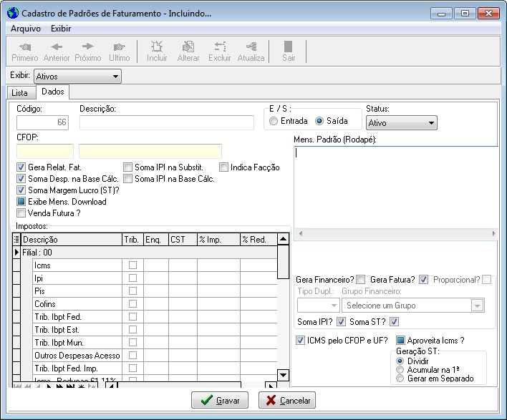This screenshot has width=507, height=420.
Task: Click the % Imp. column header
Action: 218,240
